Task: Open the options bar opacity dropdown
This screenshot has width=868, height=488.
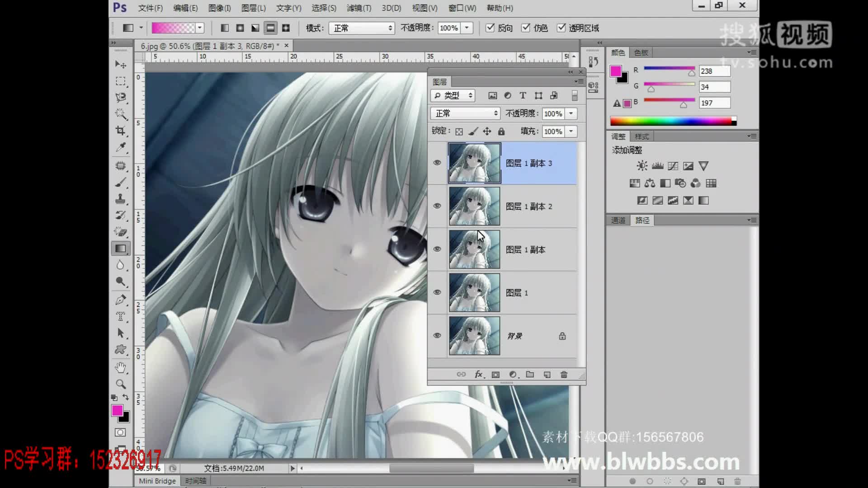Action: (x=467, y=28)
